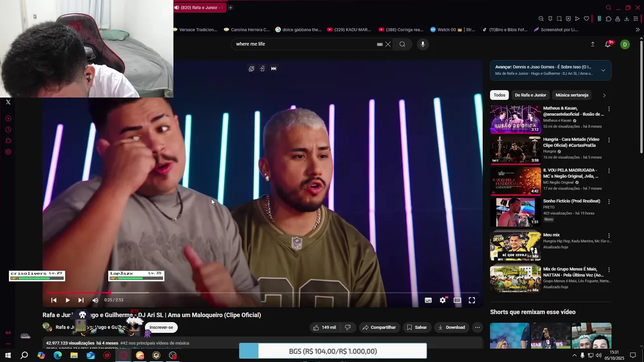The image size is (644, 362).
Task: Expand the Avançar playlist panel chevron
Action: [x=603, y=70]
